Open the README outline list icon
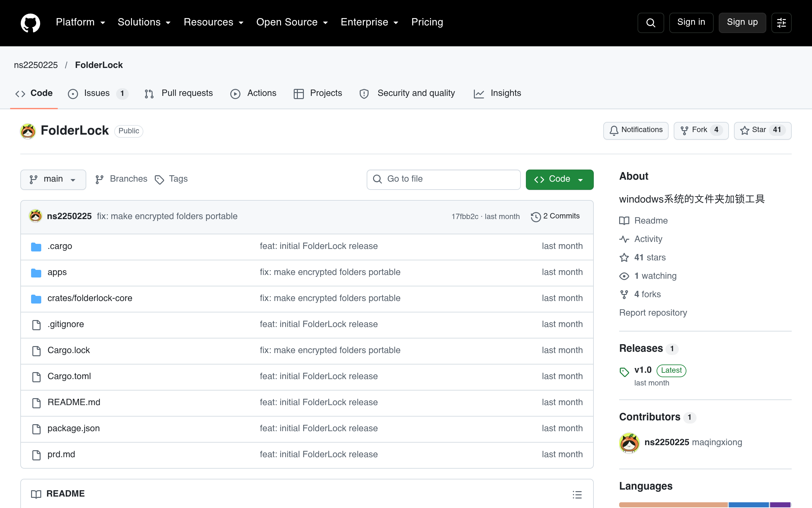The image size is (812, 508). (577, 495)
